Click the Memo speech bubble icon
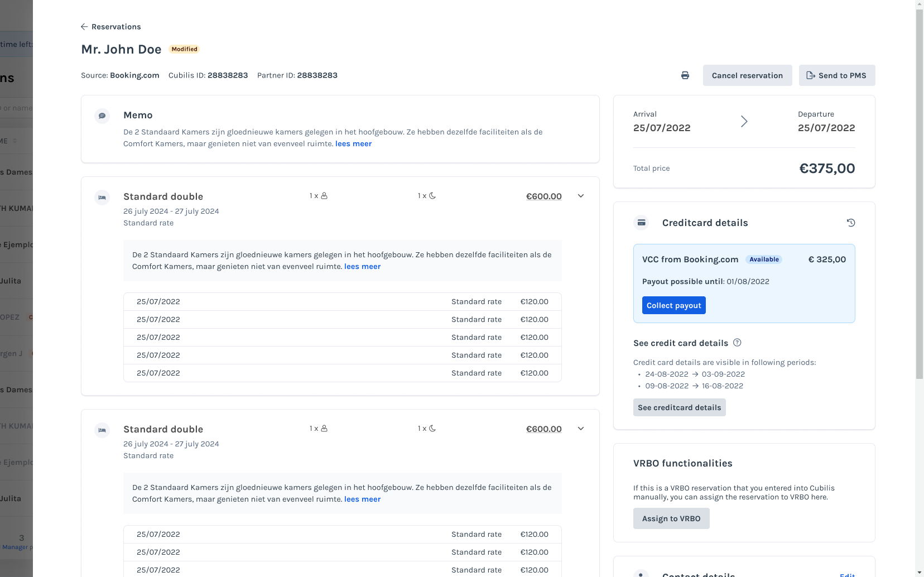The width and height of the screenshot is (924, 577). [102, 116]
